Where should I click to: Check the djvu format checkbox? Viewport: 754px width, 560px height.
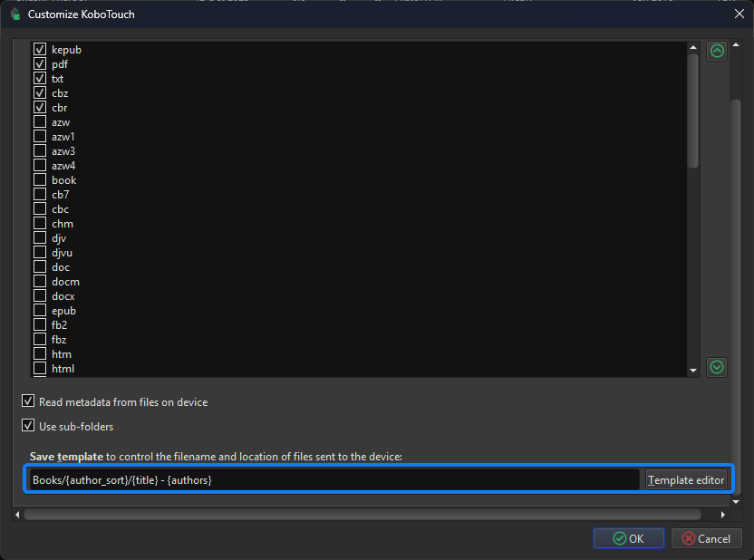click(x=40, y=252)
